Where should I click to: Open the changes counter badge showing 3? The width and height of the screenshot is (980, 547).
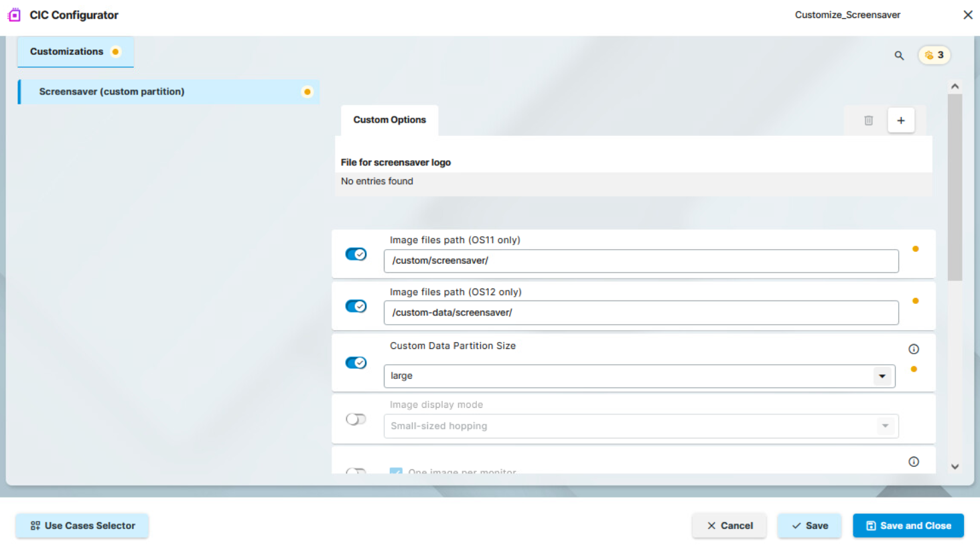tap(934, 55)
